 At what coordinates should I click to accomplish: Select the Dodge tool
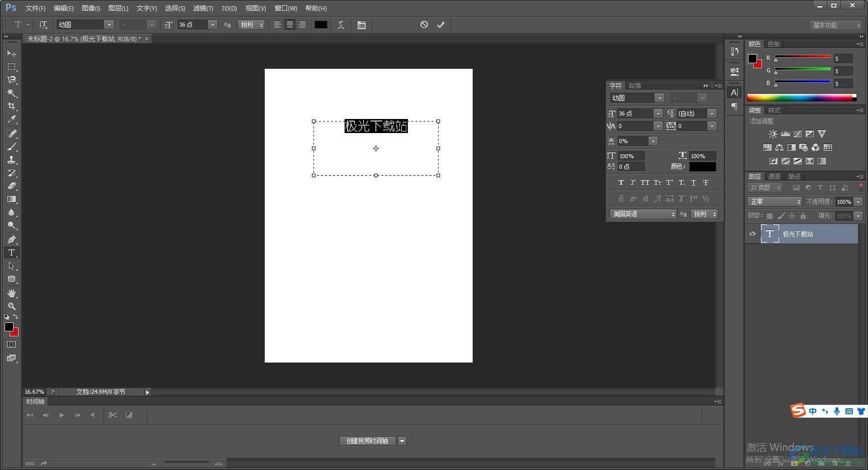pos(12,225)
